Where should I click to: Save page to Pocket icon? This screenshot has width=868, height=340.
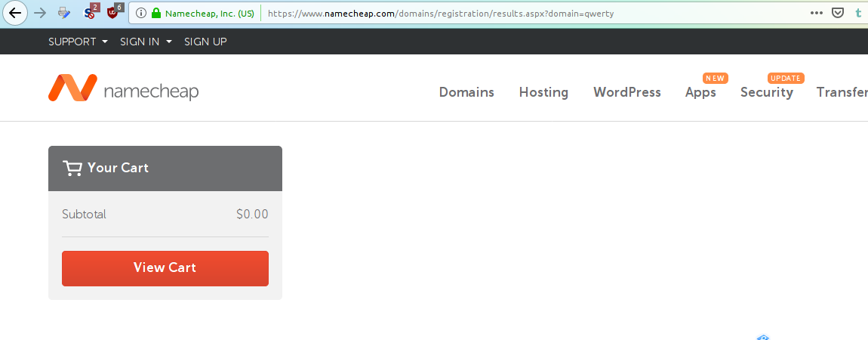pyautogui.click(x=838, y=13)
